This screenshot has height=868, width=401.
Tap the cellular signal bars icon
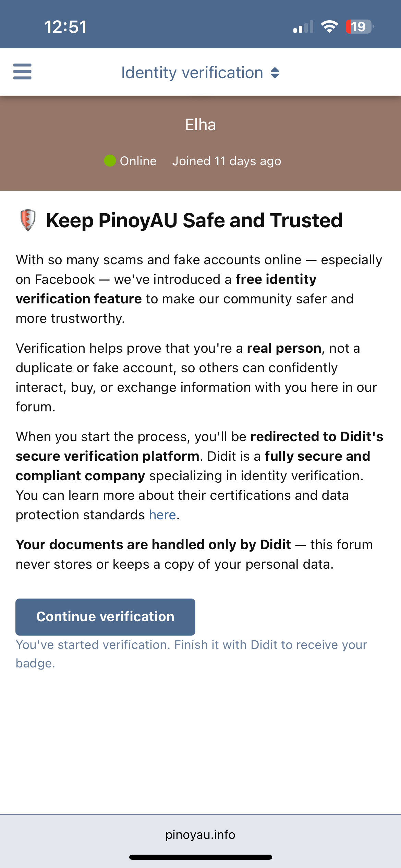point(303,27)
